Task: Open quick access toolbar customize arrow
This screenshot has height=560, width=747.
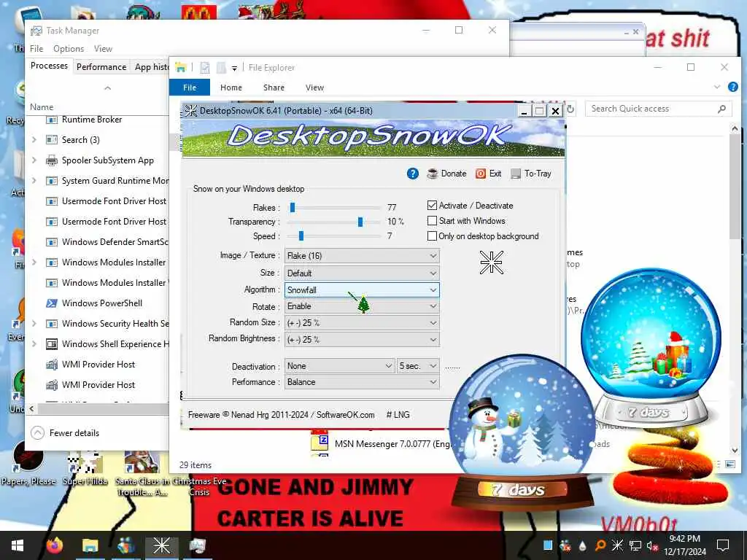Action: click(234, 69)
